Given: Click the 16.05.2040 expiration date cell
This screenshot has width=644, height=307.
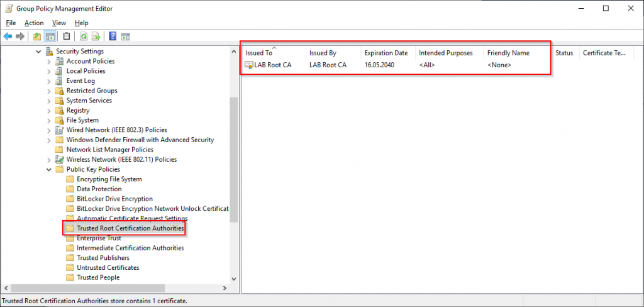Looking at the screenshot, I should pyautogui.click(x=379, y=65).
